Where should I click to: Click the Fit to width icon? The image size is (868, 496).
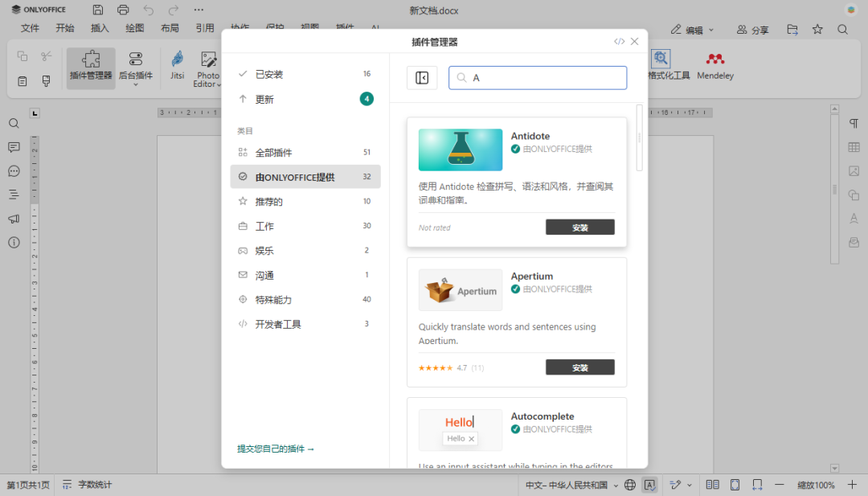click(757, 485)
